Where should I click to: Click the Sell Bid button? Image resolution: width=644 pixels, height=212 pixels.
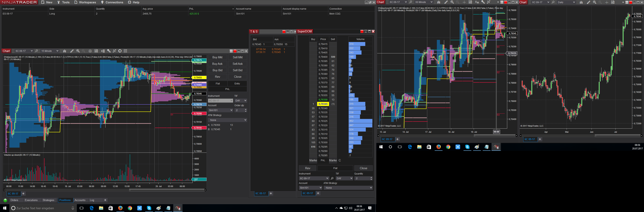(x=238, y=70)
